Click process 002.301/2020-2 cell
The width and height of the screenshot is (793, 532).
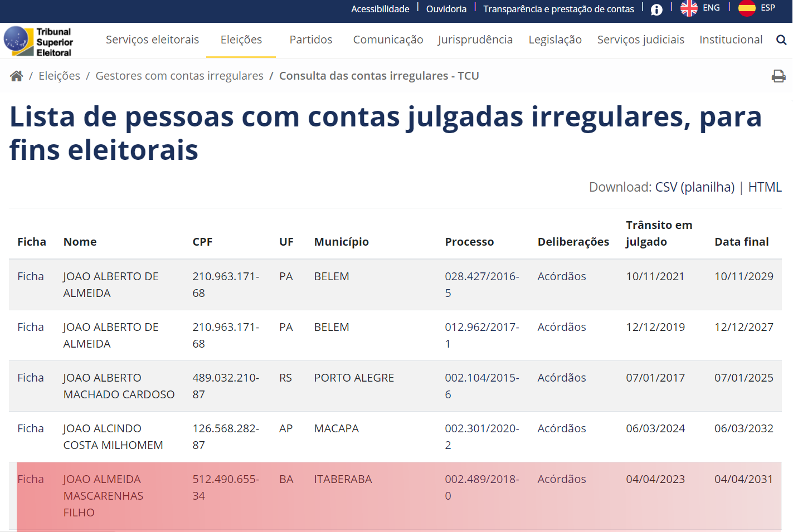click(x=482, y=437)
